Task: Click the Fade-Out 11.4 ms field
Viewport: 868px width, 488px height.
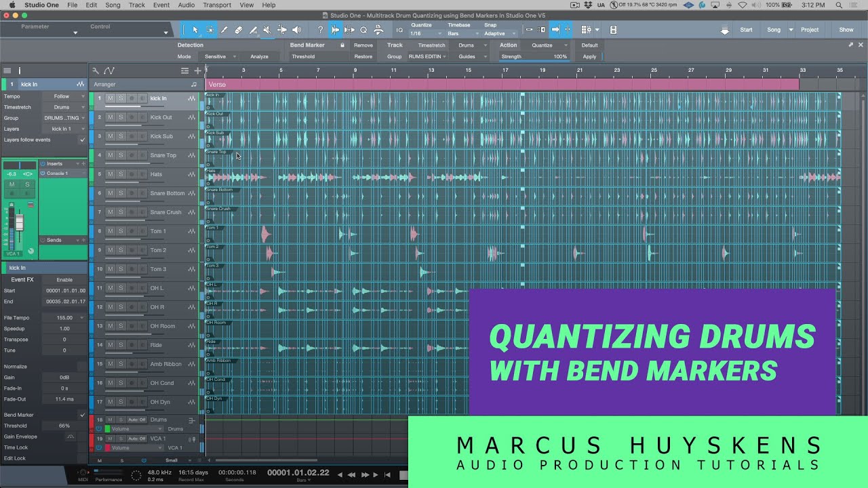Action: [64, 399]
